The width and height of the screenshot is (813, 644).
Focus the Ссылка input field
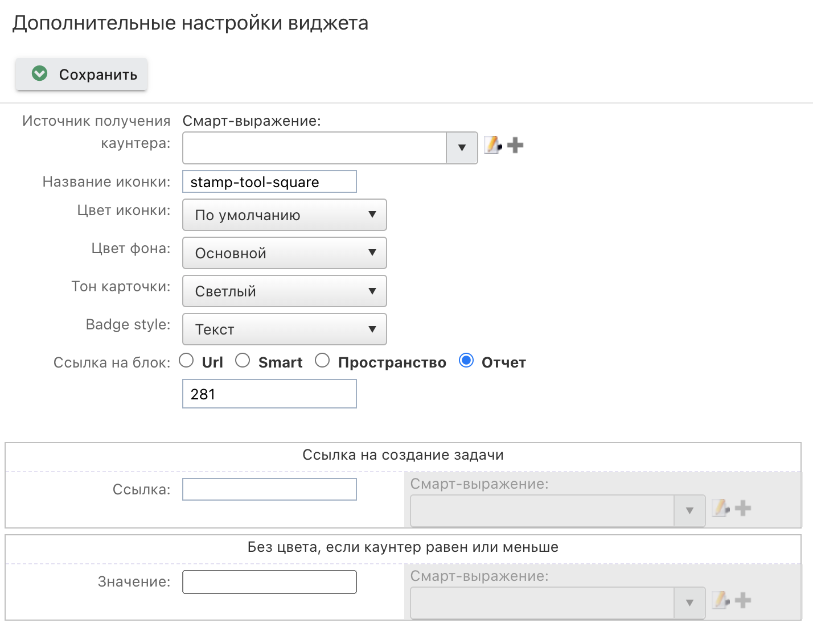[x=269, y=489]
